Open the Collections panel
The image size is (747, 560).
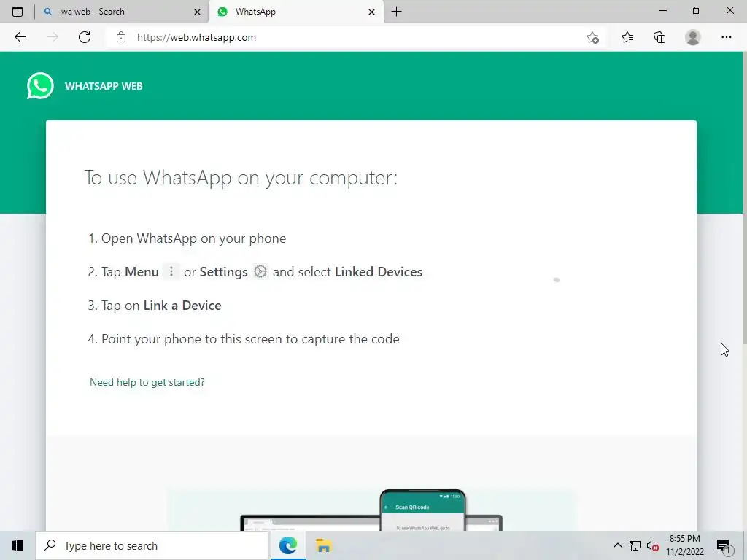pos(659,38)
